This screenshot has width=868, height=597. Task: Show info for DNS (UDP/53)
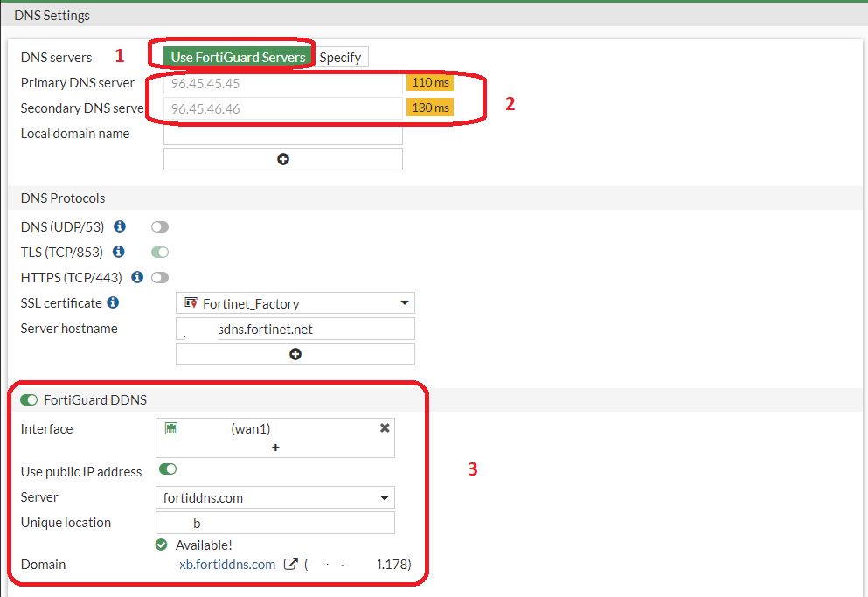(x=120, y=226)
